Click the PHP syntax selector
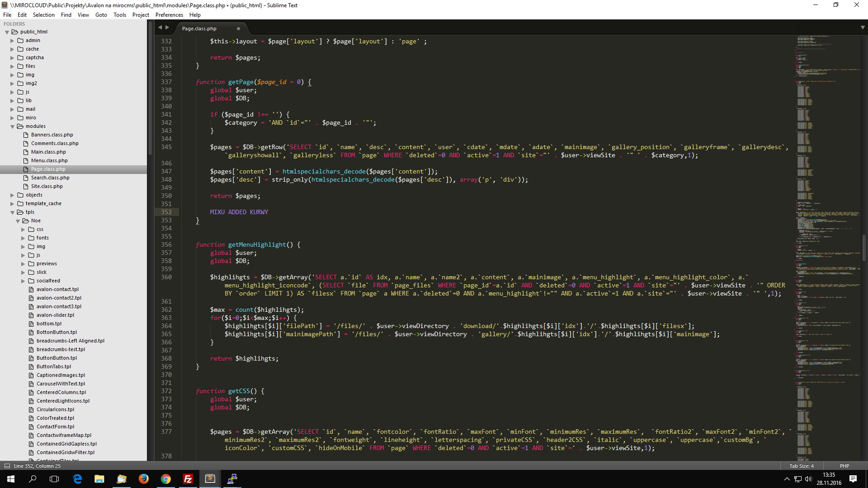868x488 pixels. 844,466
